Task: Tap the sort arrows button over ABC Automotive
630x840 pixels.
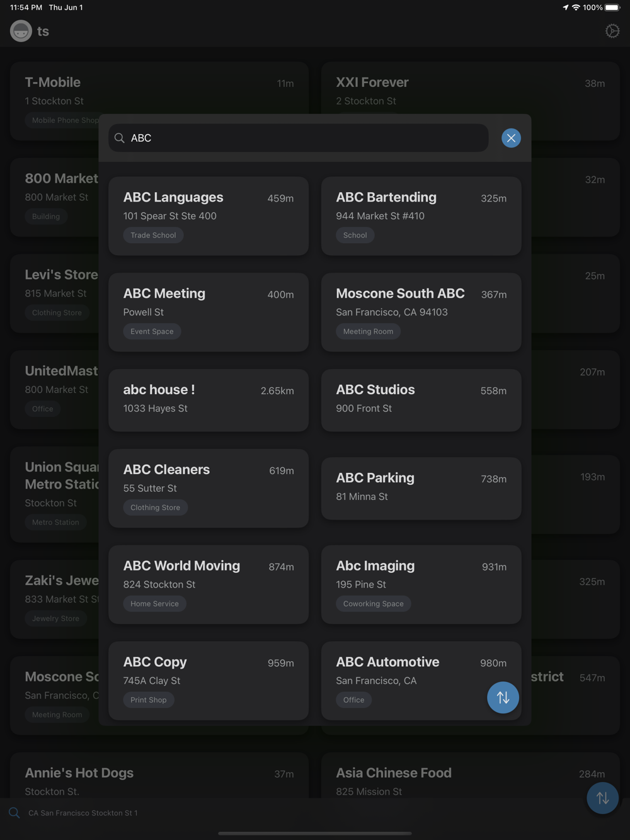Action: pos(503,697)
